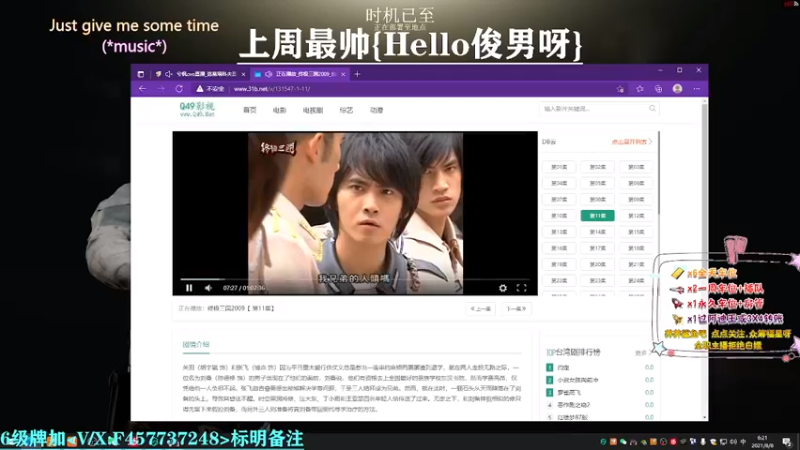800x450 pixels.
Task: Open the ranking 更多 link
Action: (x=642, y=353)
